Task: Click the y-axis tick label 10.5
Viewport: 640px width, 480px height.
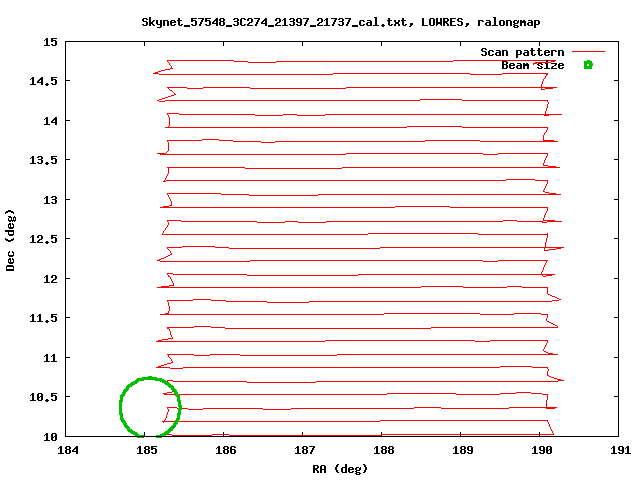Action: pos(44,397)
